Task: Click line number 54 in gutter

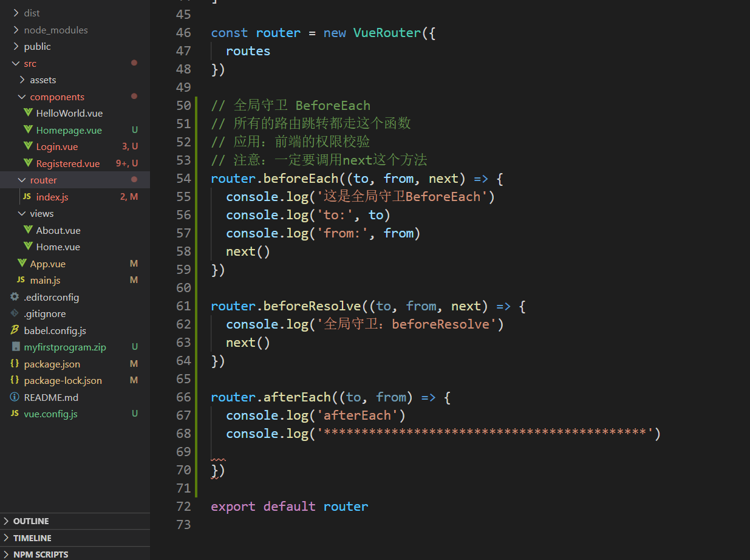Action: 183,179
